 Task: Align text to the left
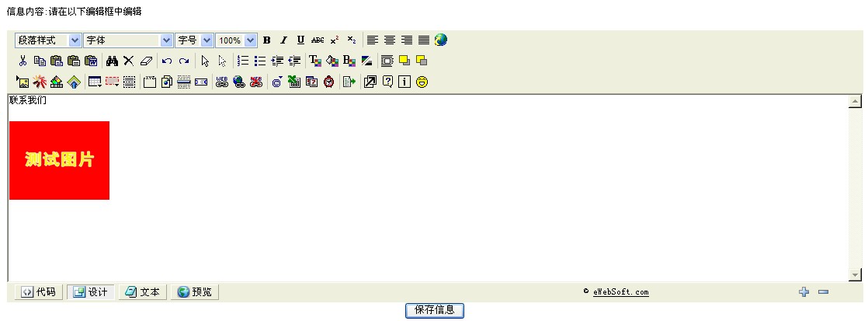point(373,40)
